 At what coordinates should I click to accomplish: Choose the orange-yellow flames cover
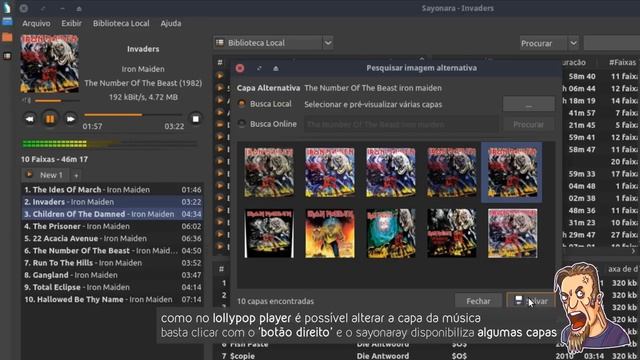[x=330, y=233]
